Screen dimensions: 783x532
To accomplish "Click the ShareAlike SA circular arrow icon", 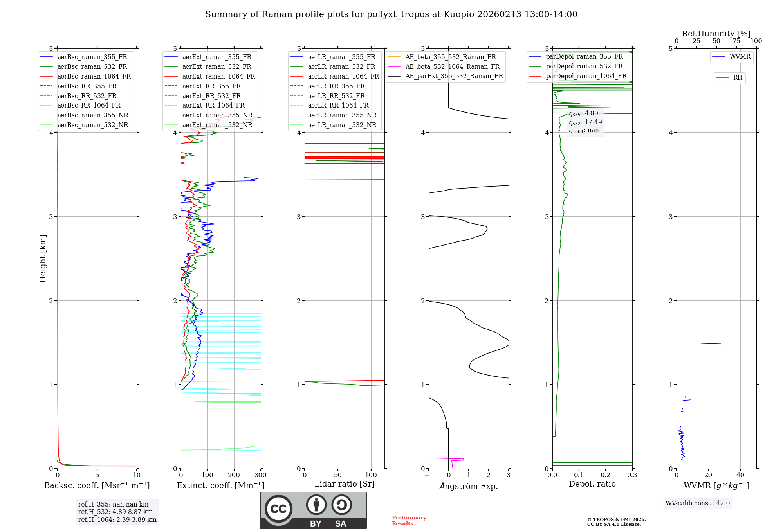I will click(x=341, y=505).
